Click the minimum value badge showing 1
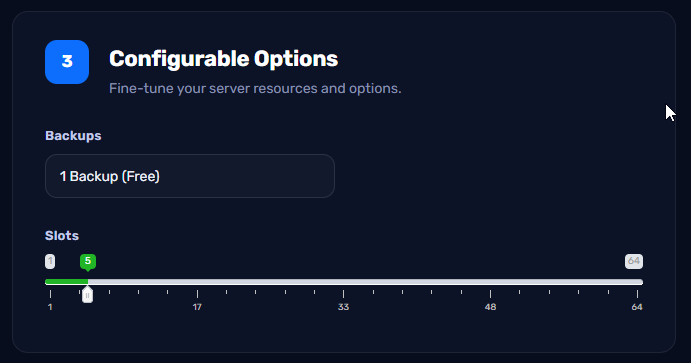The height and width of the screenshot is (363, 691). 50,261
